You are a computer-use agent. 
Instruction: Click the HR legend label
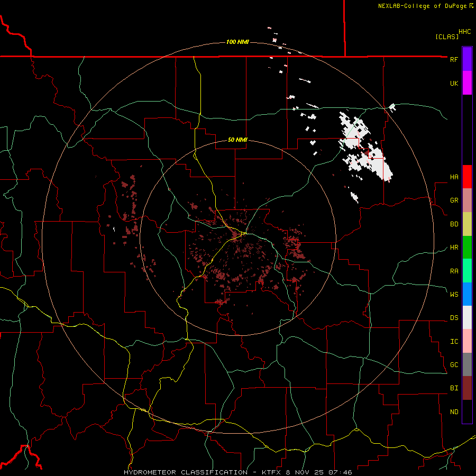tap(454, 248)
